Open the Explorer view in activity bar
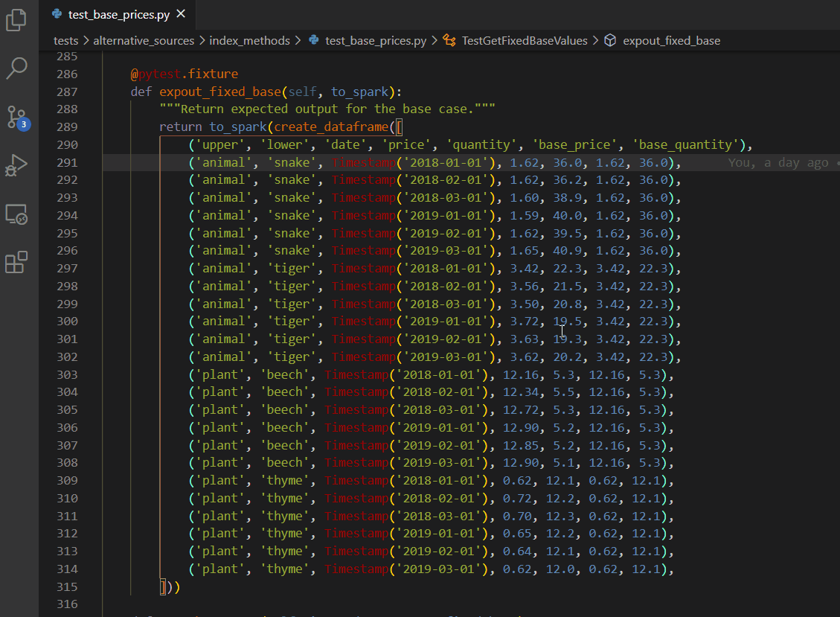 (16, 20)
